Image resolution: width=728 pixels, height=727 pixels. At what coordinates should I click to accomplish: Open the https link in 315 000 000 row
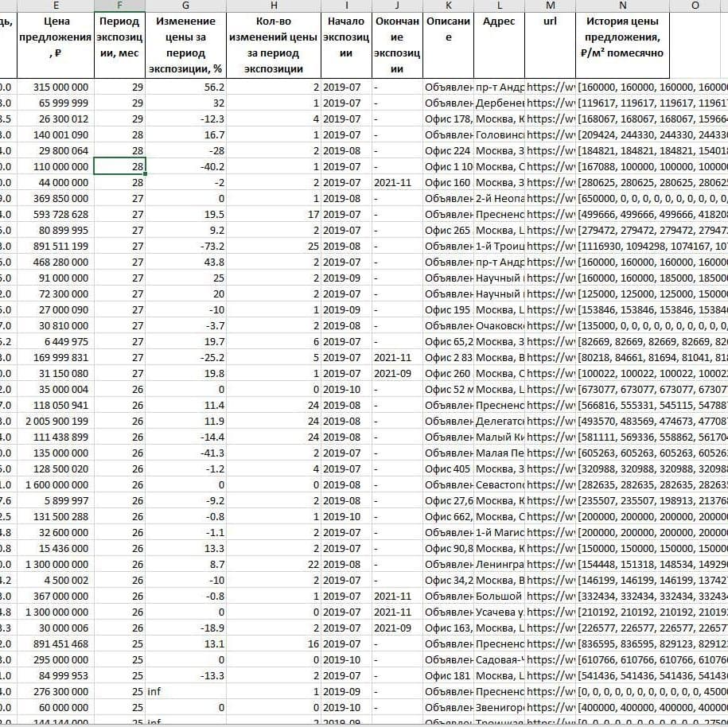pos(551,87)
